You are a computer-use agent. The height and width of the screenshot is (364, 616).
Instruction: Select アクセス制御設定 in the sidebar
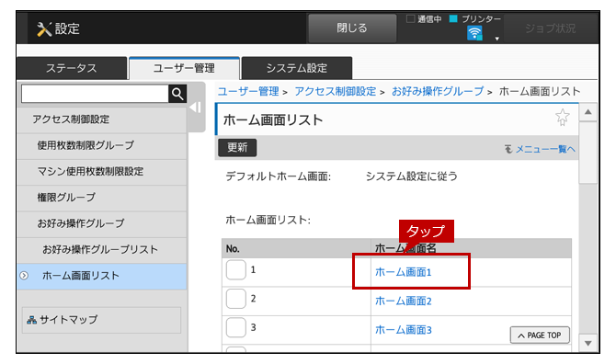pyautogui.click(x=102, y=119)
